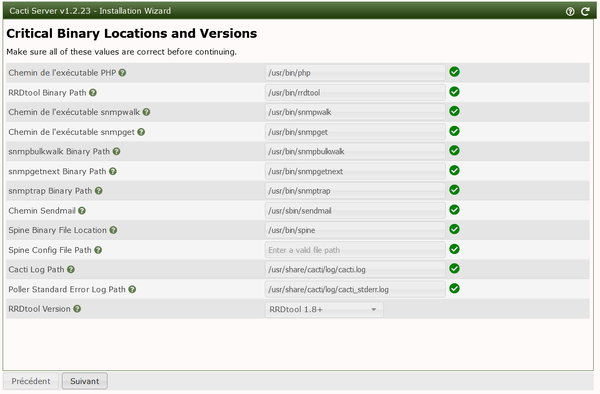Show help for snmptrap Binary Path
Screen dimensions: 600x394
(98, 190)
